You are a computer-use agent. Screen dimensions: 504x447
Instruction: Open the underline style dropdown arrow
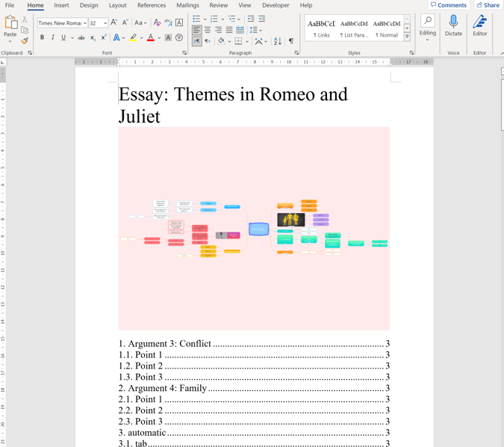pos(72,38)
